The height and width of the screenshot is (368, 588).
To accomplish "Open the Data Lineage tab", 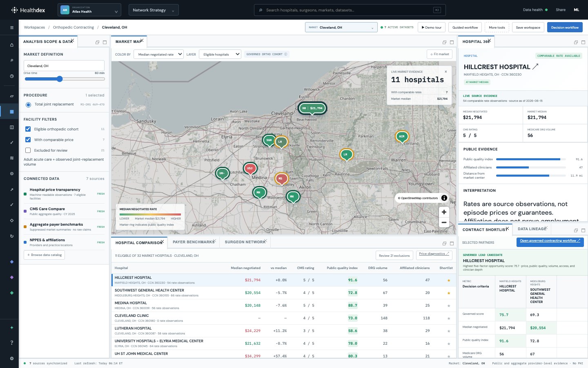I will [532, 229].
